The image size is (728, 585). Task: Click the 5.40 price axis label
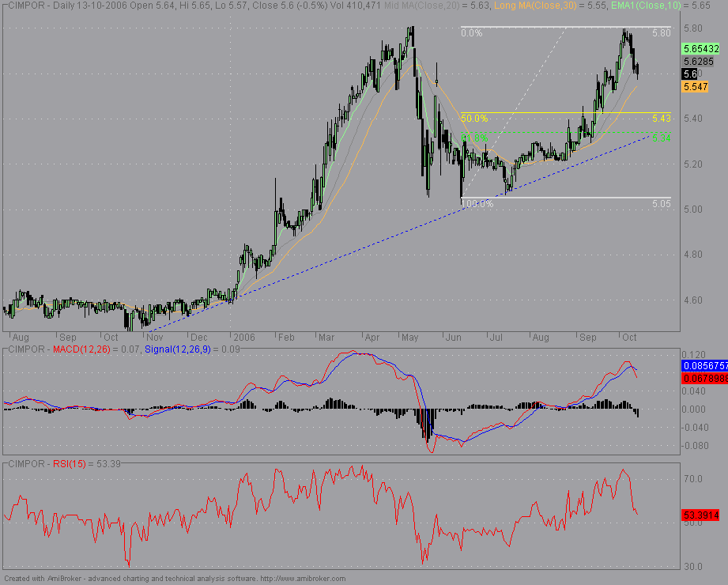click(693, 119)
